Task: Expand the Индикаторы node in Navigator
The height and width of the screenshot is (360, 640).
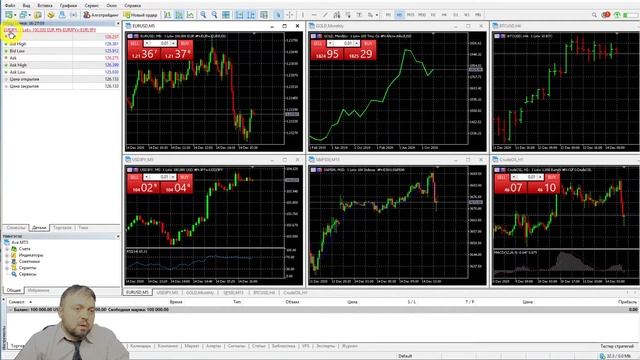Action: pos(7,255)
